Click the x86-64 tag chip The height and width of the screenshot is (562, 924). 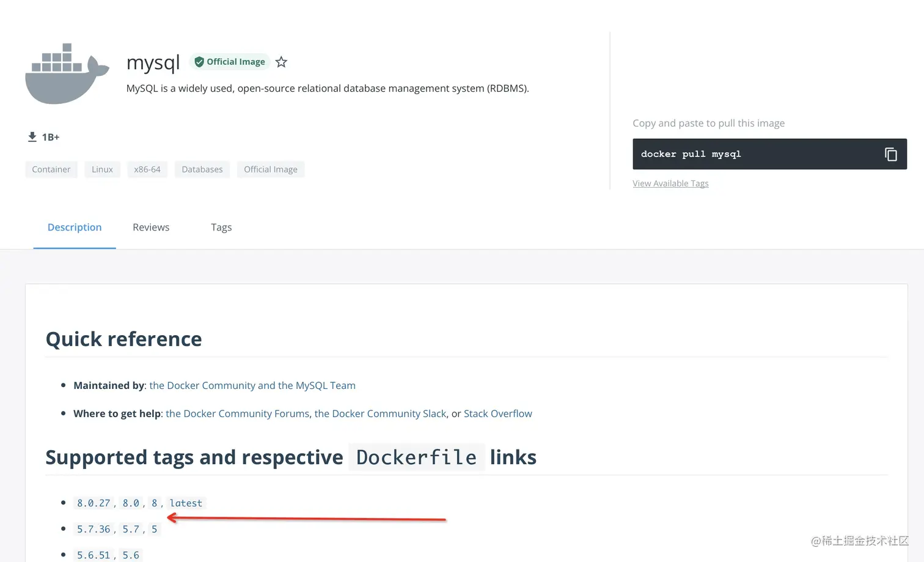pyautogui.click(x=147, y=169)
